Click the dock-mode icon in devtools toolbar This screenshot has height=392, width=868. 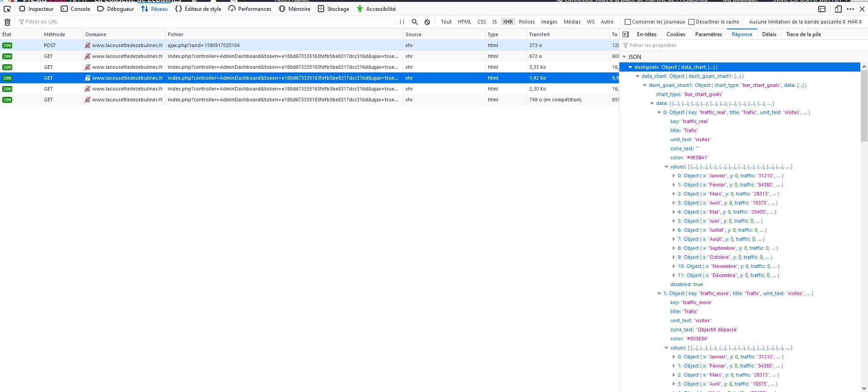(x=822, y=9)
